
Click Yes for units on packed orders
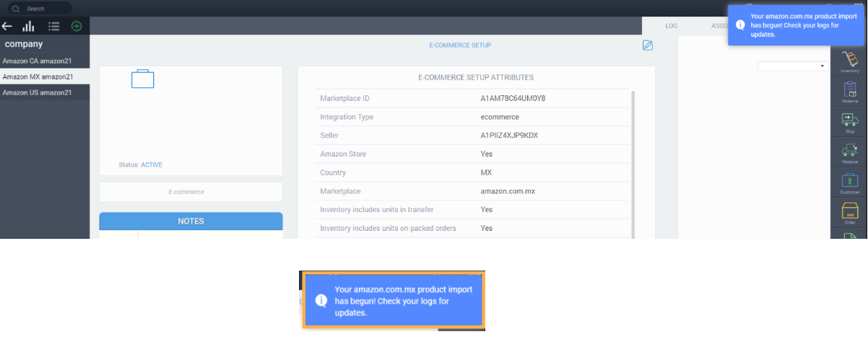tap(487, 228)
